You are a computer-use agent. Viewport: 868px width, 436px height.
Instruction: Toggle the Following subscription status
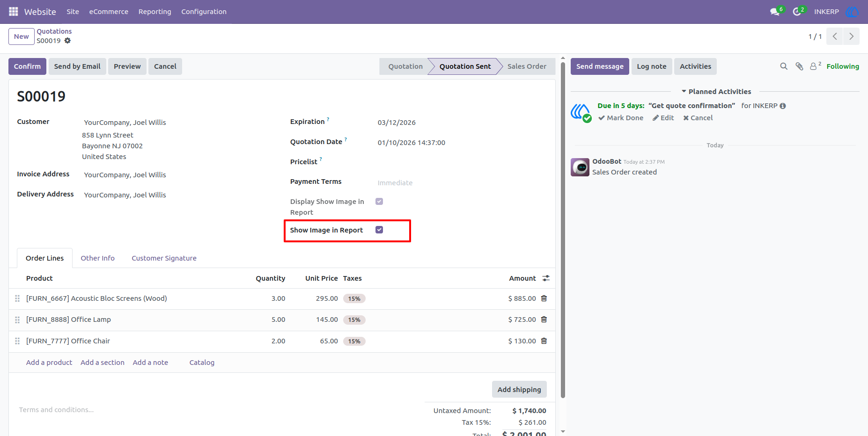pyautogui.click(x=843, y=66)
